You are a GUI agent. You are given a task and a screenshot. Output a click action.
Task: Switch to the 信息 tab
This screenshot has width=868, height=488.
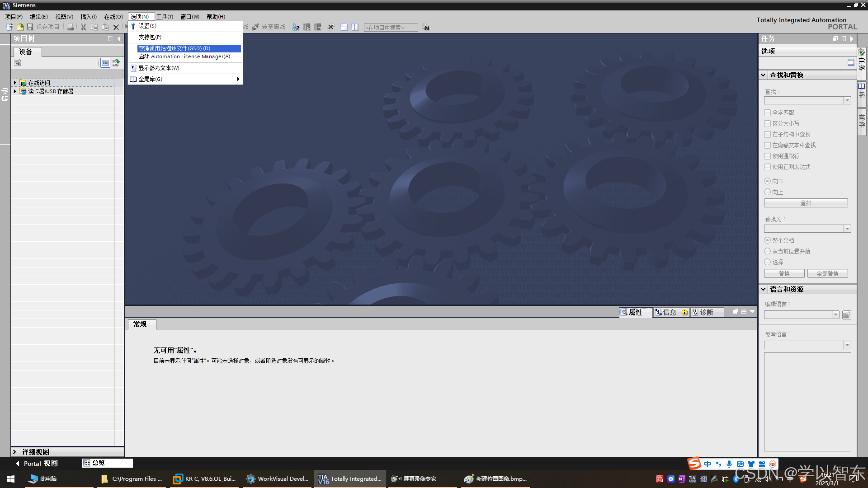(x=669, y=312)
